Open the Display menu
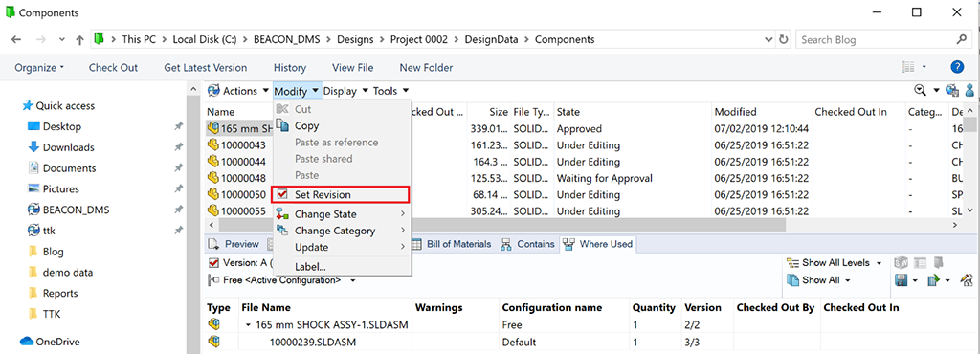980x354 pixels. click(x=345, y=91)
